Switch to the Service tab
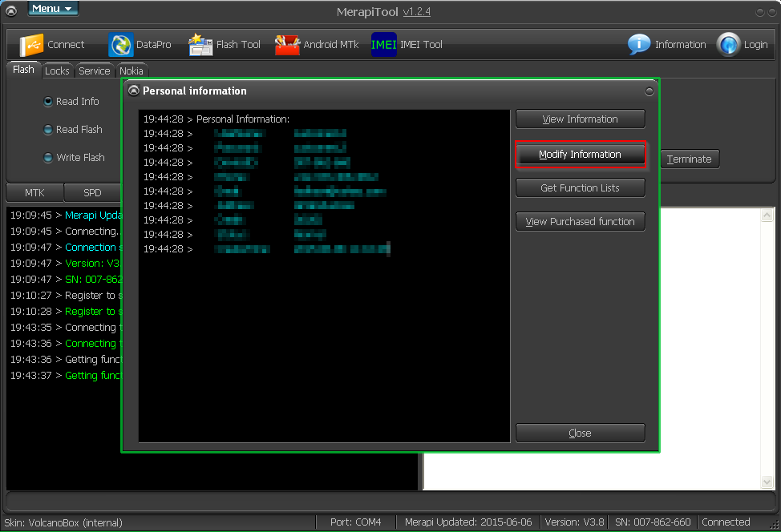 tap(94, 71)
